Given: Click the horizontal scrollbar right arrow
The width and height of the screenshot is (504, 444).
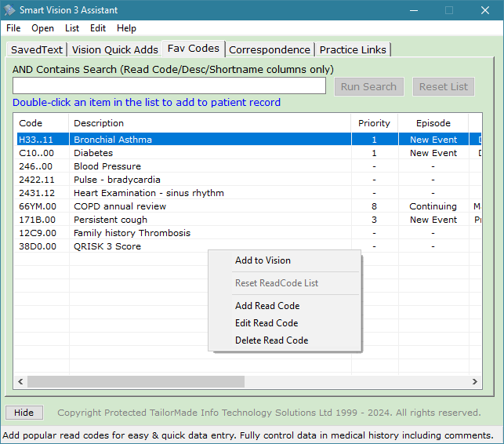Looking at the screenshot, I should pyautogui.click(x=475, y=381).
